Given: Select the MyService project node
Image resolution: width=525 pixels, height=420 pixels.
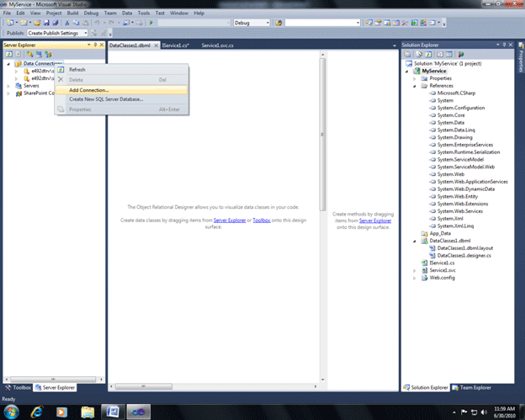Looking at the screenshot, I should coord(433,71).
